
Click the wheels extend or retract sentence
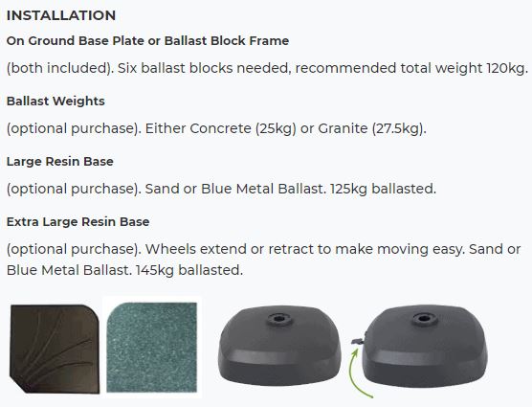[x=305, y=249]
